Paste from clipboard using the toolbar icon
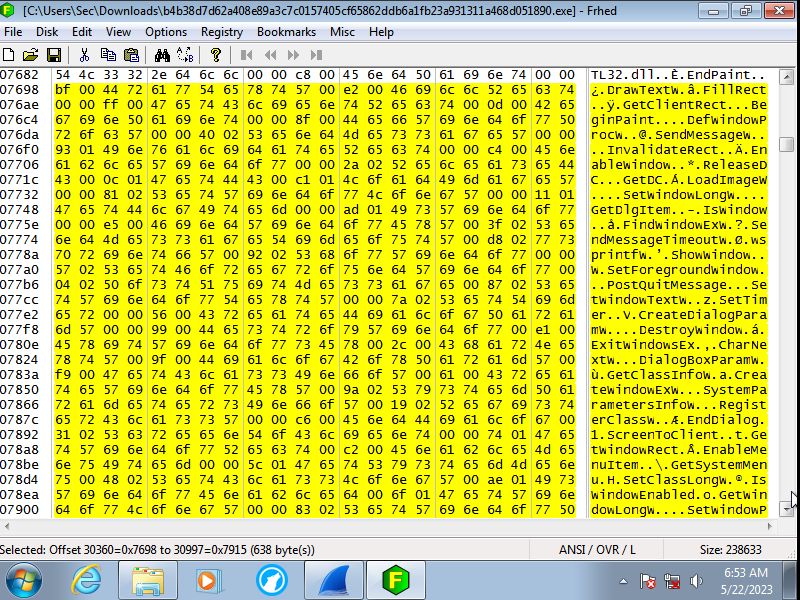Image resolution: width=800 pixels, height=600 pixels. pyautogui.click(x=131, y=55)
